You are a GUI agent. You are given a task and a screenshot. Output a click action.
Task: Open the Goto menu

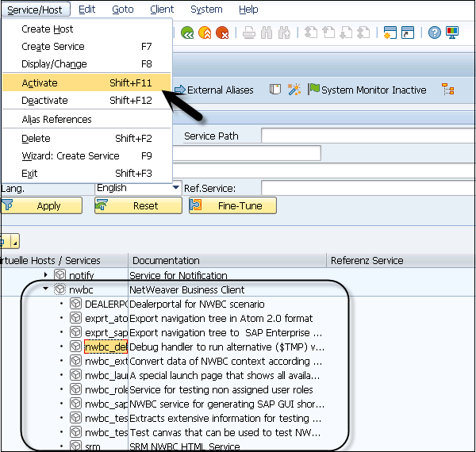point(123,10)
